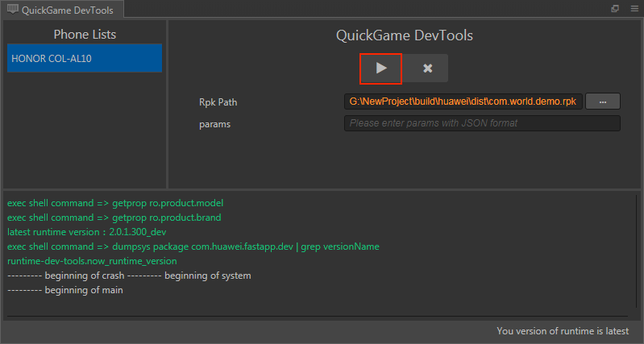
Task: Select 'latest runtime version : 2.0.1.300_dev' line
Action: pyautogui.click(x=87, y=232)
